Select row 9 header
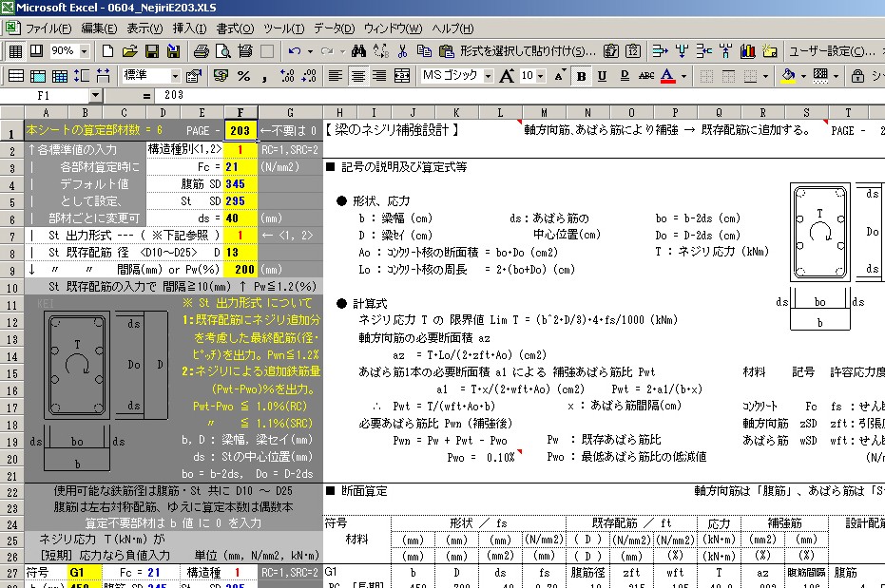Image resolution: width=885 pixels, height=588 pixels. tap(11, 270)
